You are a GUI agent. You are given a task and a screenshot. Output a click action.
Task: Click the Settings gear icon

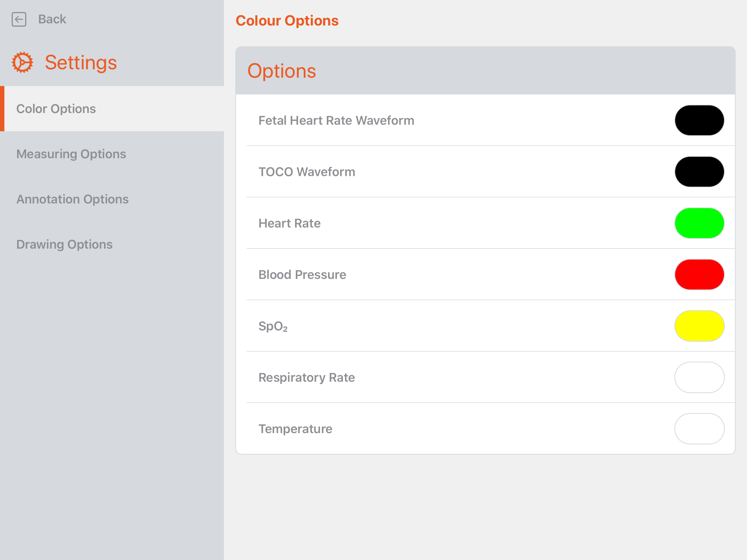[x=22, y=62]
